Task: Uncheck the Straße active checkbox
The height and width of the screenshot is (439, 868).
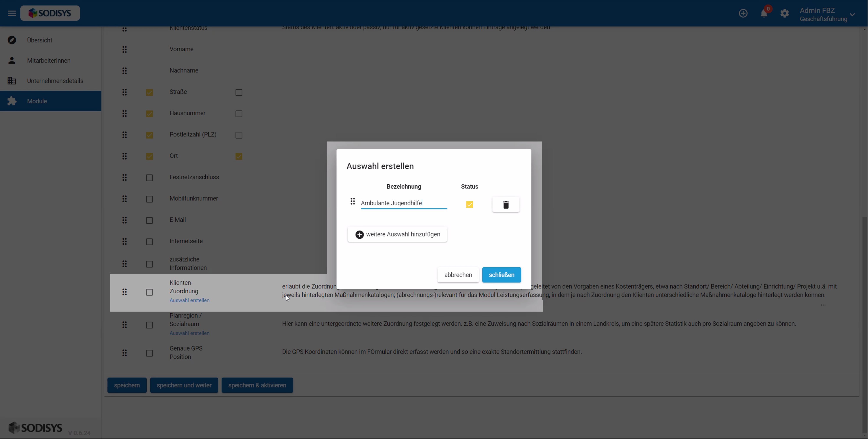Action: point(149,92)
